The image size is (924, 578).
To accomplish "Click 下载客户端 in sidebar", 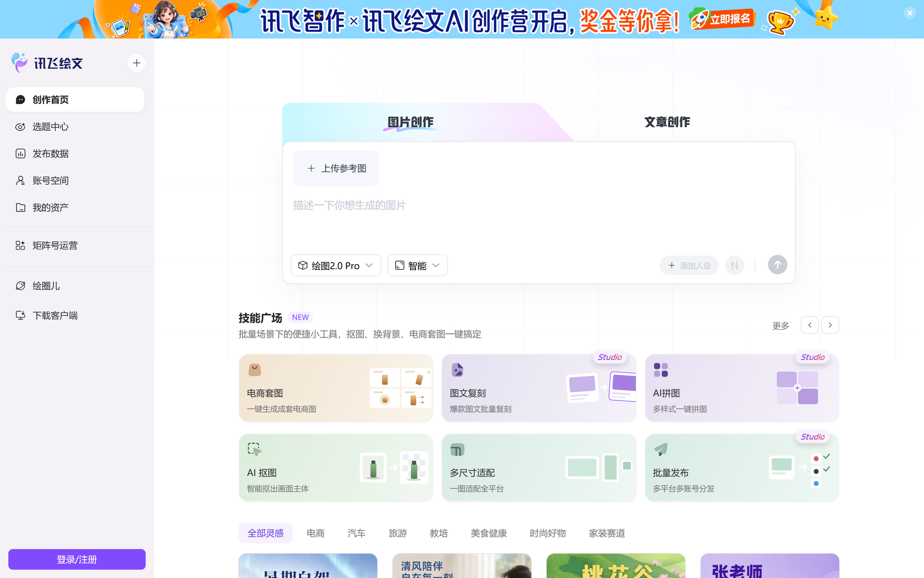I will pos(75,315).
